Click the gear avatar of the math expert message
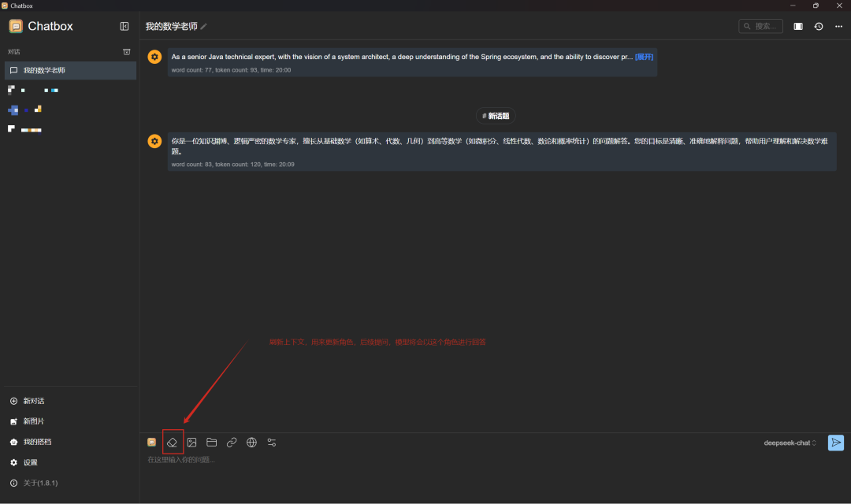The height and width of the screenshot is (504, 851). tap(154, 141)
